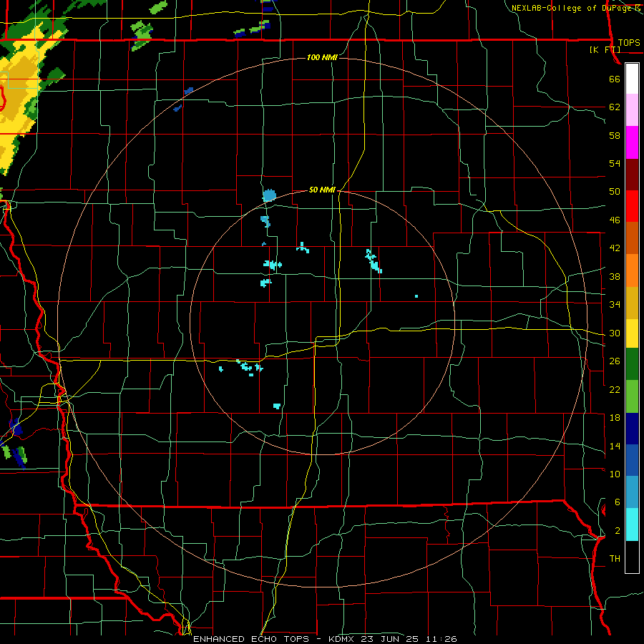Click the round blue echo beside the 50 NMI label
Screen dimensions: 644x644
(269, 195)
